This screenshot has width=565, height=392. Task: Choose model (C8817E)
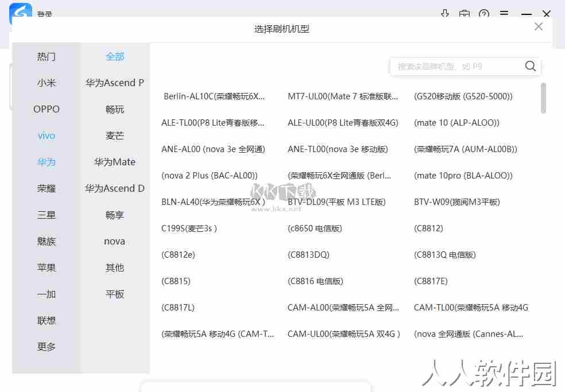431,281
